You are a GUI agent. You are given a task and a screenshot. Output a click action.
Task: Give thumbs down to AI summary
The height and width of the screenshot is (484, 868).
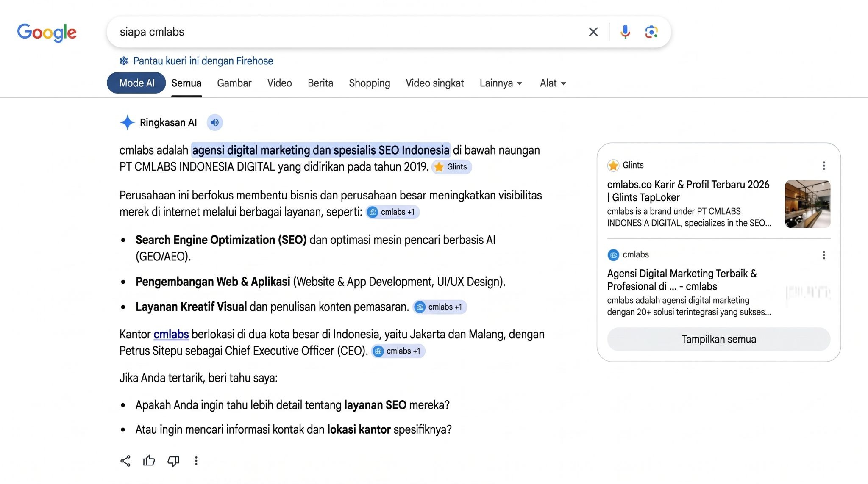173,461
